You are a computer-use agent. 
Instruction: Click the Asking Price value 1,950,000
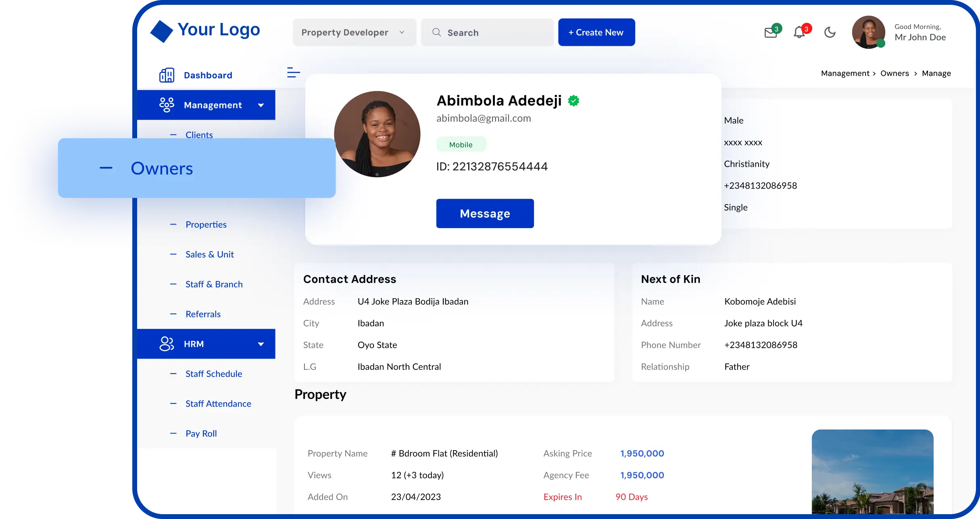(x=642, y=453)
